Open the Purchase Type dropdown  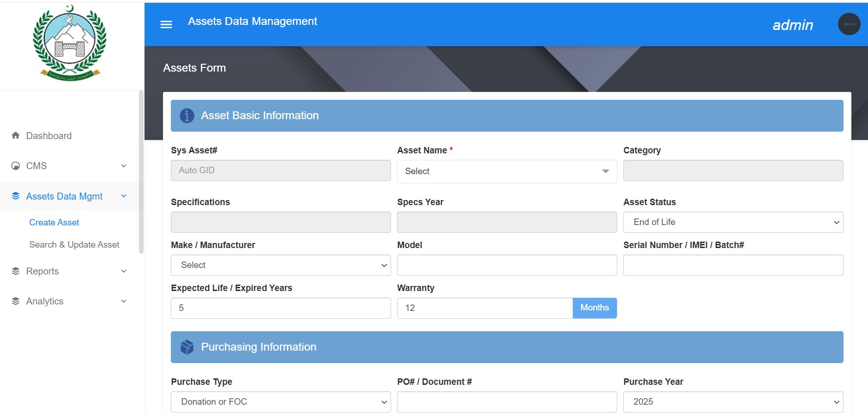tap(281, 402)
